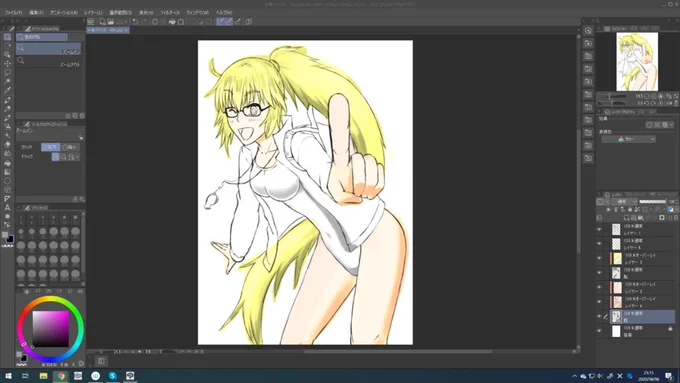
Task: Open 選択範囲 (Selection) menu
Action: click(x=120, y=13)
